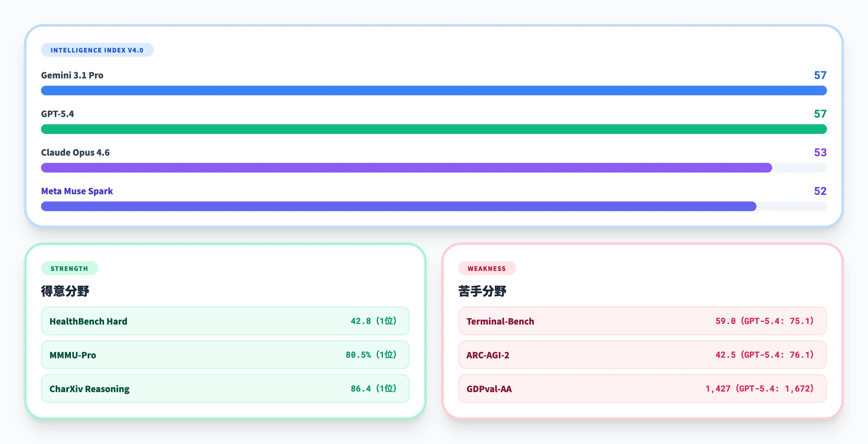The width and height of the screenshot is (868, 444).
Task: Open the Terminal-Bench weakness entry
Action: [x=642, y=321]
